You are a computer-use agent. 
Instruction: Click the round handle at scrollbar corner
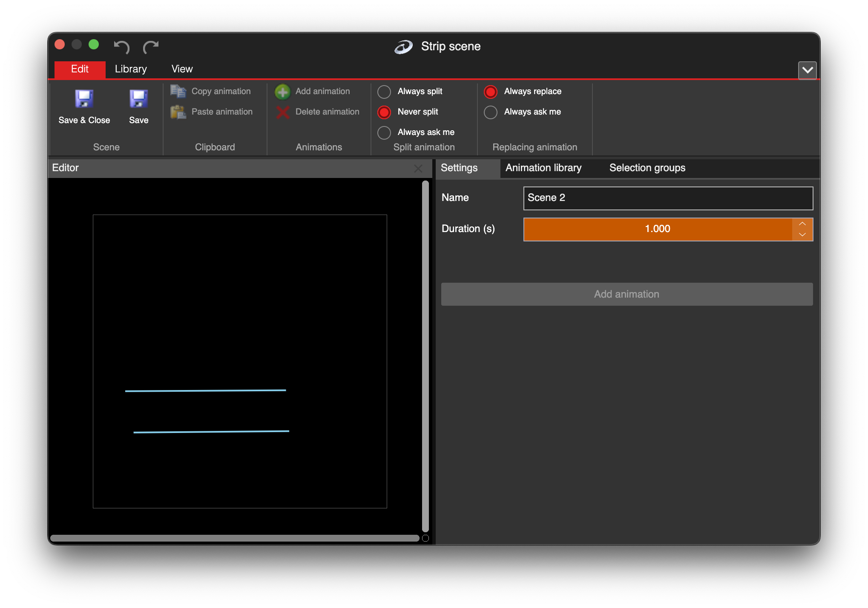[x=425, y=538]
